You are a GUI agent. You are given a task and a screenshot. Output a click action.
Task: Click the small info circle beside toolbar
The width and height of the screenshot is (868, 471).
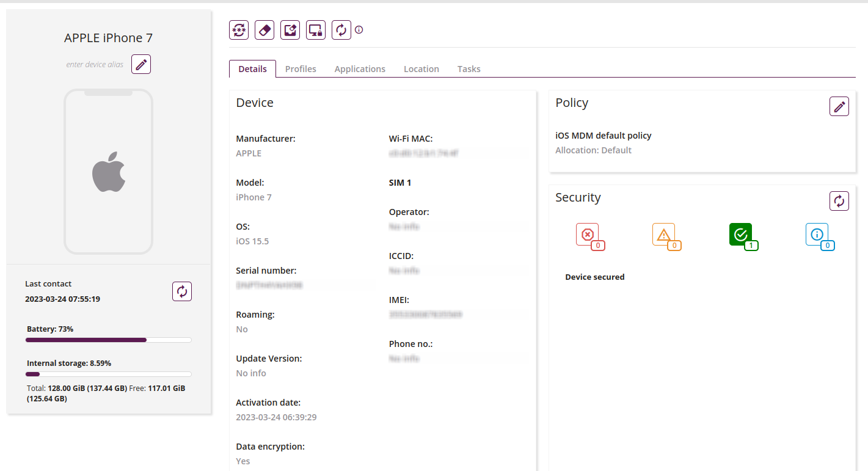pos(359,29)
